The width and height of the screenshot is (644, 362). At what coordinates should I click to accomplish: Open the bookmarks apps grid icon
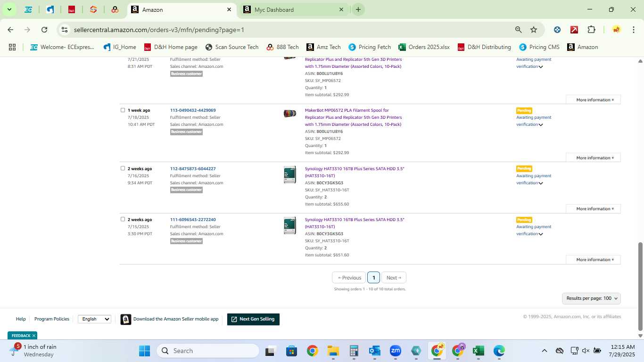point(12,47)
